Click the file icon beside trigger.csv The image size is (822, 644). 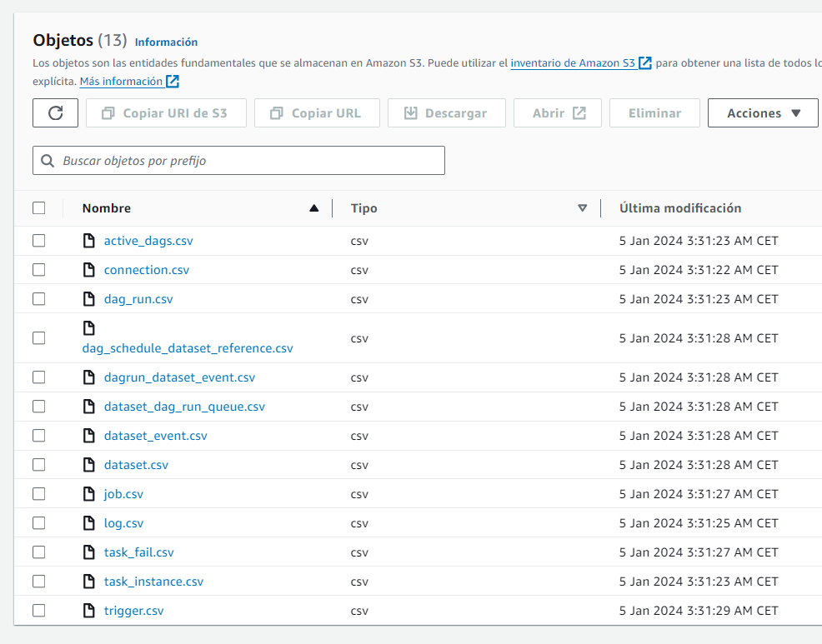point(89,611)
